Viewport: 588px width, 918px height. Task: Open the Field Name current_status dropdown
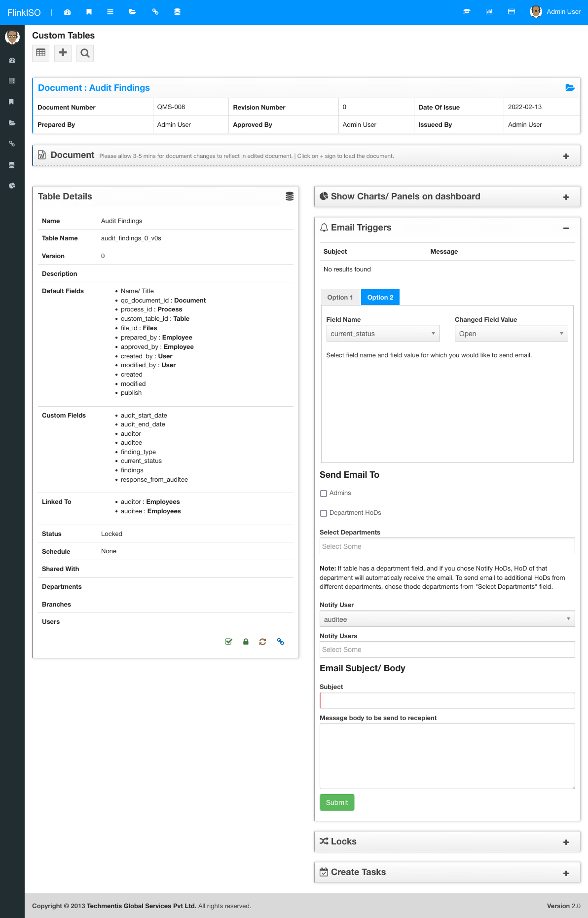pos(383,334)
